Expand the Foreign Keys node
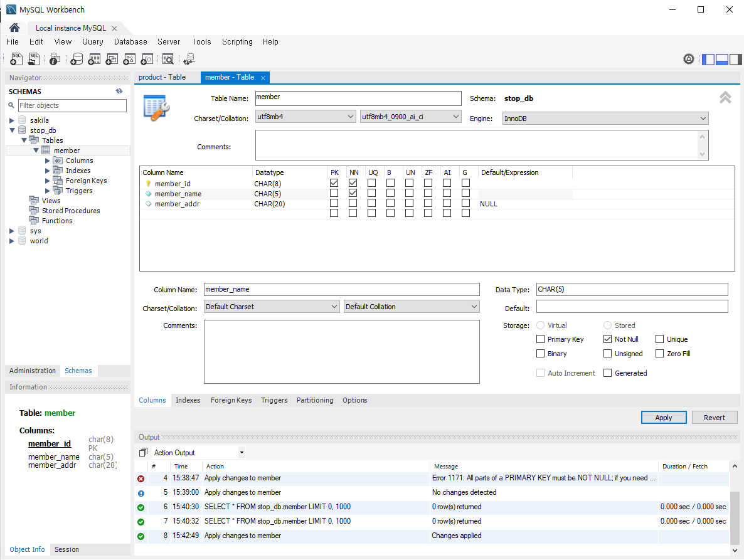 point(48,181)
